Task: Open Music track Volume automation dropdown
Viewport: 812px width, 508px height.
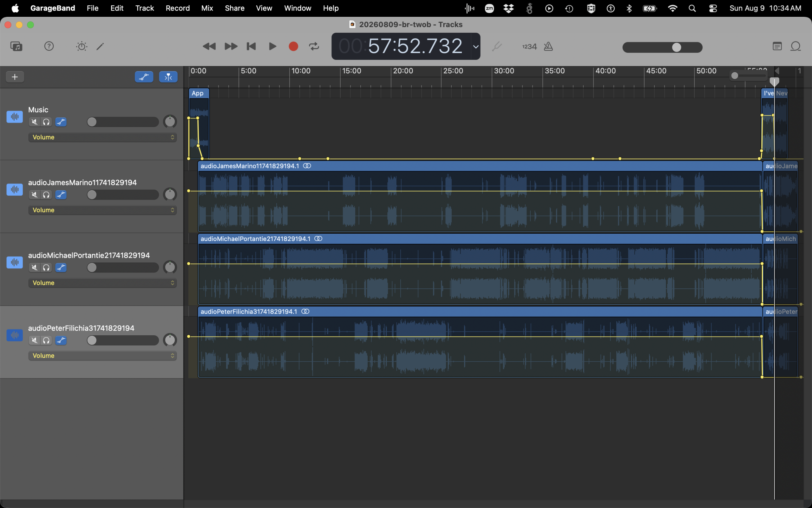Action: coord(102,137)
